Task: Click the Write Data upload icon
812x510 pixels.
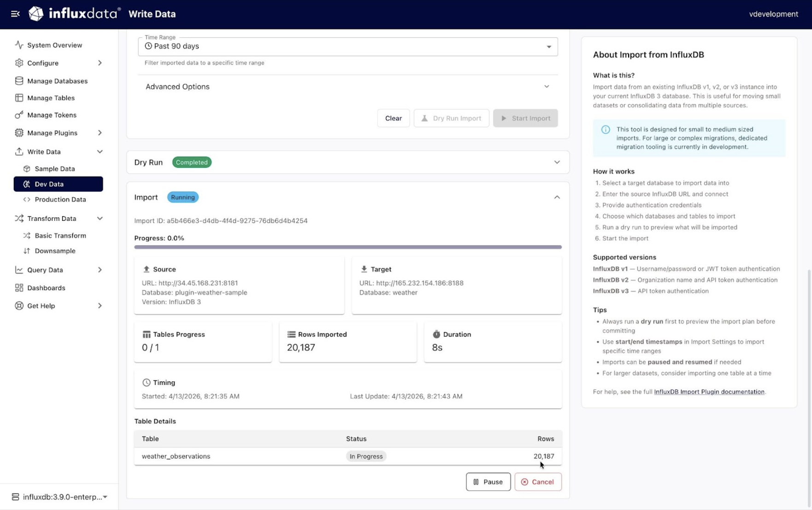Action: click(x=19, y=152)
